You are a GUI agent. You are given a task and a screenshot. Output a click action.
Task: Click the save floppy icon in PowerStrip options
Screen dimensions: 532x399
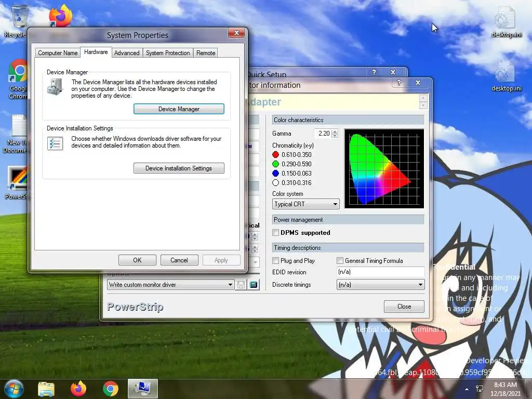coord(241,285)
